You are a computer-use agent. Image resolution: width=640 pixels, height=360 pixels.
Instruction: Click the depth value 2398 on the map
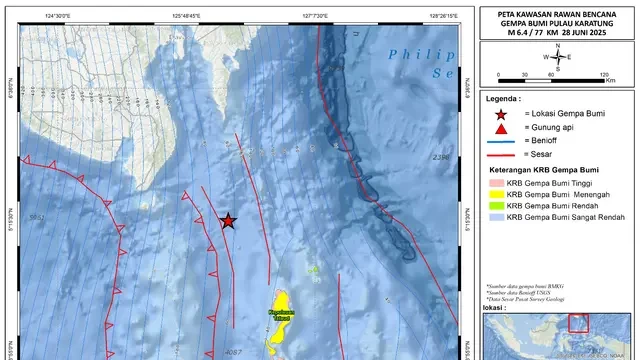pos(441,157)
